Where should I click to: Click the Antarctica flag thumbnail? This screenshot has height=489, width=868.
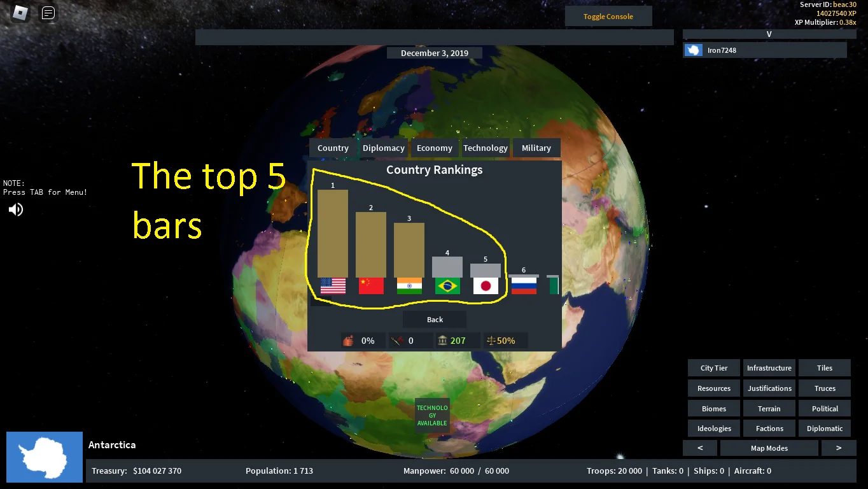click(x=45, y=457)
